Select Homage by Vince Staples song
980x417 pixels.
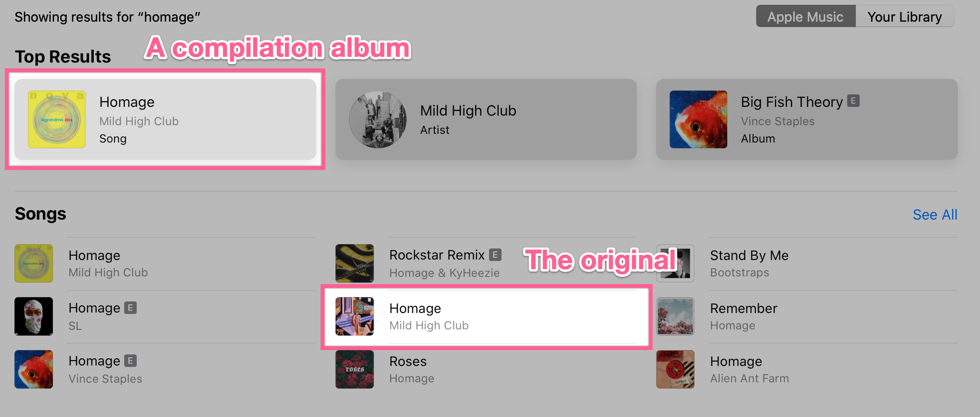click(x=165, y=369)
